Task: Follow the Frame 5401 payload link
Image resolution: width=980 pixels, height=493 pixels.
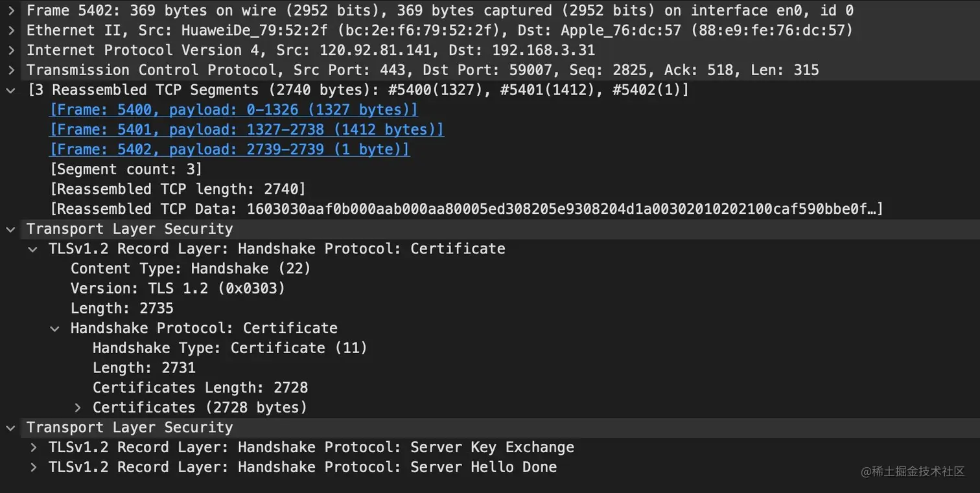Action: (x=246, y=130)
